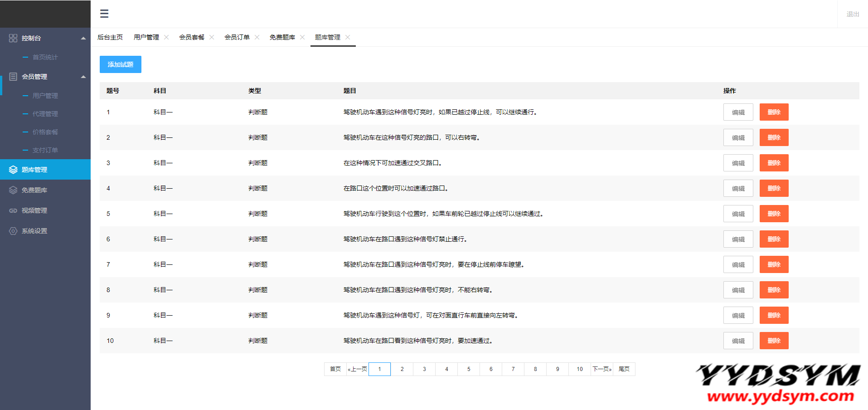Screen dimensions: 868x410
Task: Close the 免费题库 tab with its X
Action: [302, 37]
